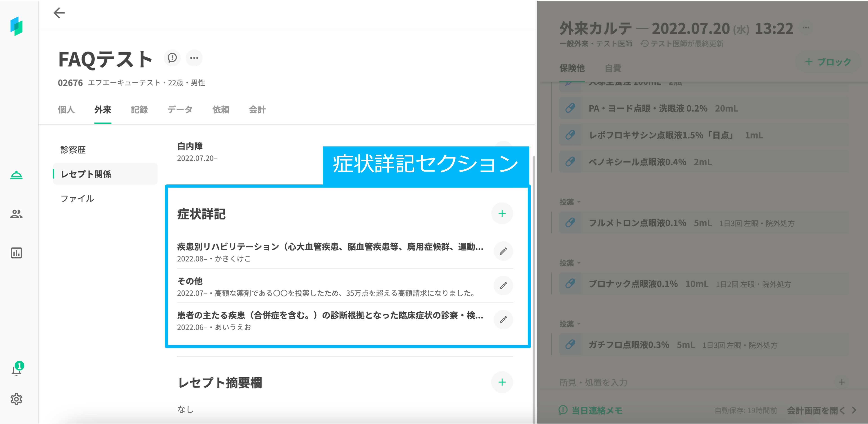This screenshot has height=424, width=868.
Task: Open reports chart icon in sidebar
Action: click(16, 253)
